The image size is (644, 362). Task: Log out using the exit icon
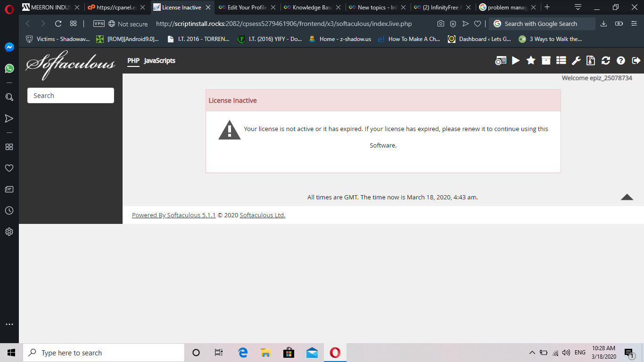click(x=636, y=60)
